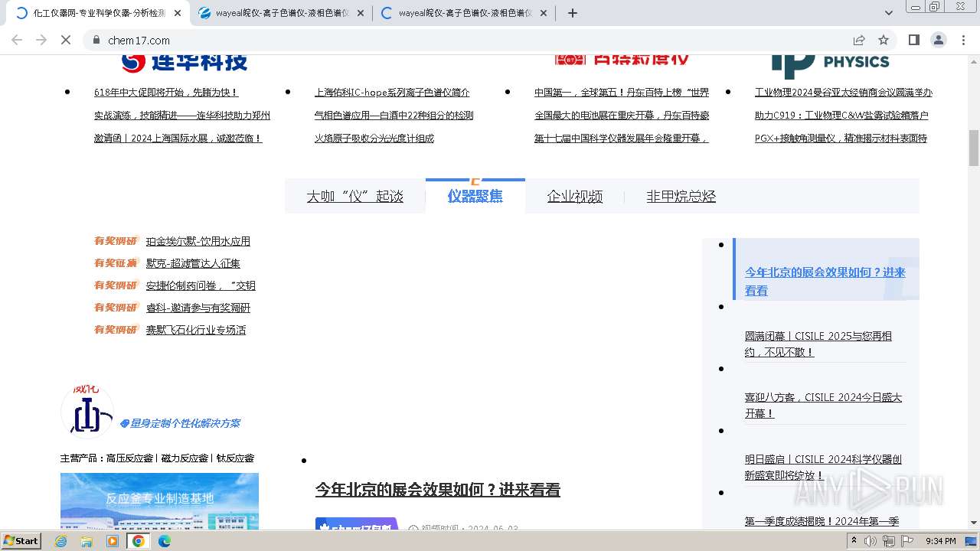Launch Internet Explorer from taskbar
This screenshot has width=980, height=551.
click(x=61, y=541)
